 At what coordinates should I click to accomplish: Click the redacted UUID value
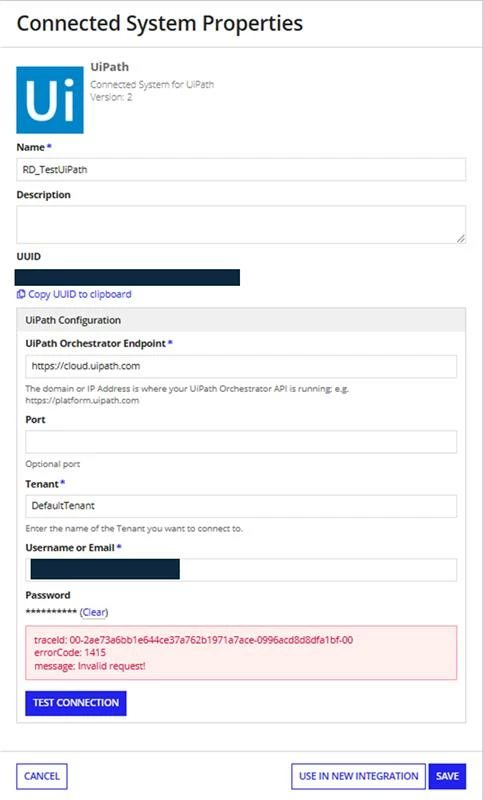pyautogui.click(x=128, y=278)
